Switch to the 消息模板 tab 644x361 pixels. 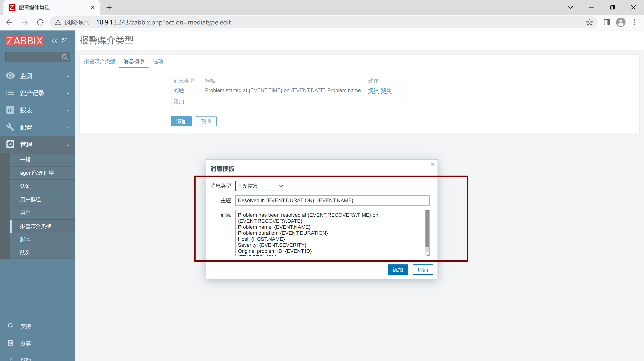134,61
